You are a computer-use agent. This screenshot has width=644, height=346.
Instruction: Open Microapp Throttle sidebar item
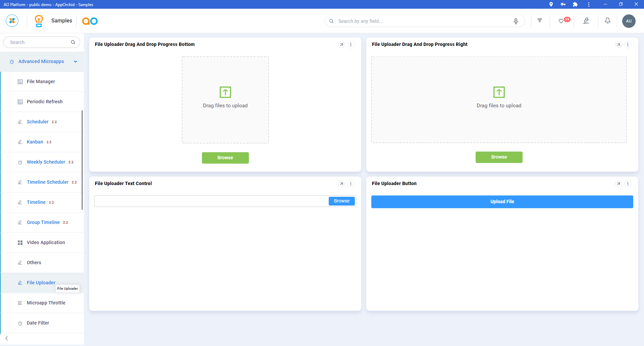[x=46, y=303]
